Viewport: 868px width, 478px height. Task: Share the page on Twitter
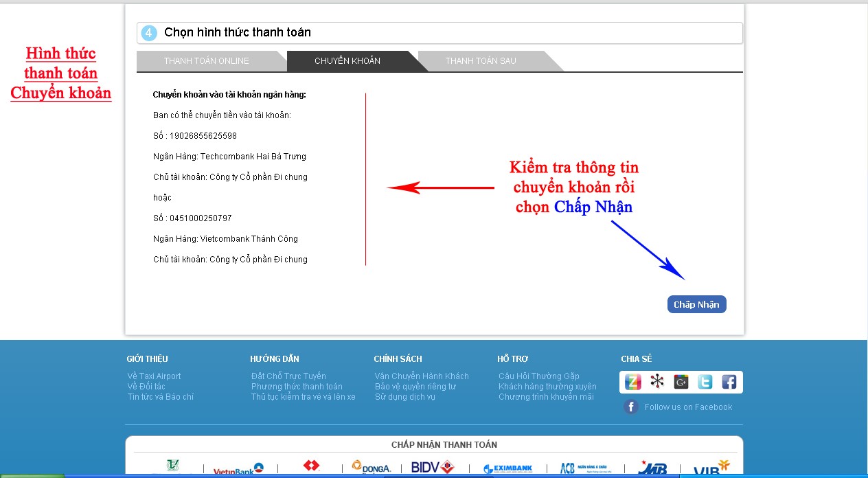click(705, 382)
